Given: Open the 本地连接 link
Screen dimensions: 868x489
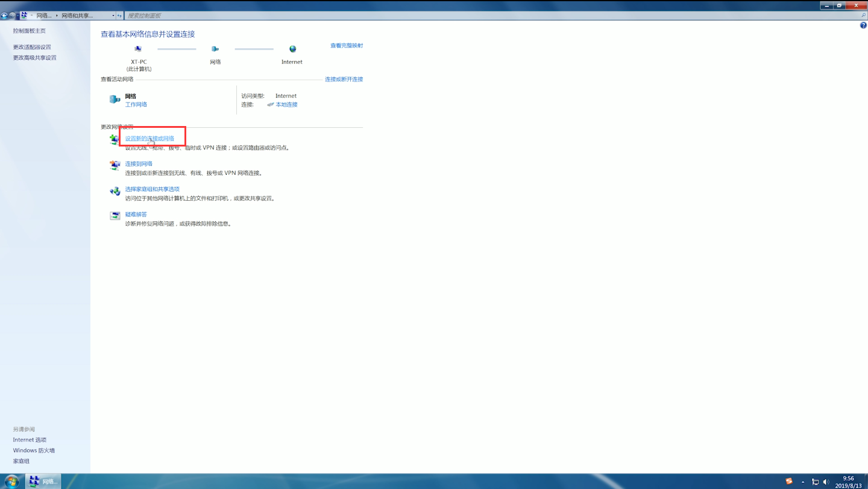Looking at the screenshot, I should coord(286,105).
